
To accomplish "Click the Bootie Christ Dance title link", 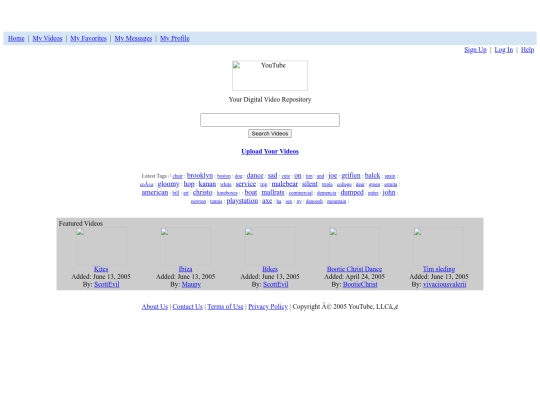I will (x=354, y=269).
